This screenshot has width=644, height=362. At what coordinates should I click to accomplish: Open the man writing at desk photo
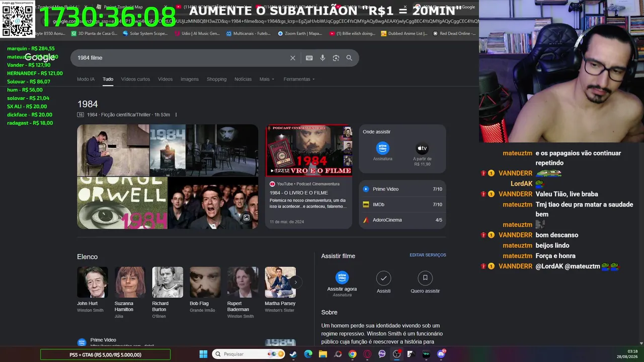pos(113,150)
